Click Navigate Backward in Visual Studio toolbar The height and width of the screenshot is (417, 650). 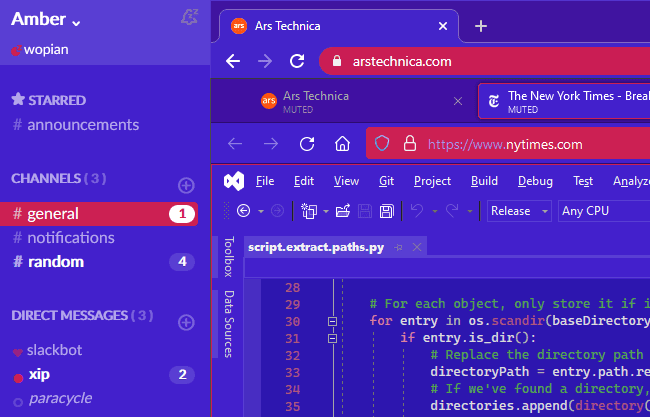coord(243,211)
